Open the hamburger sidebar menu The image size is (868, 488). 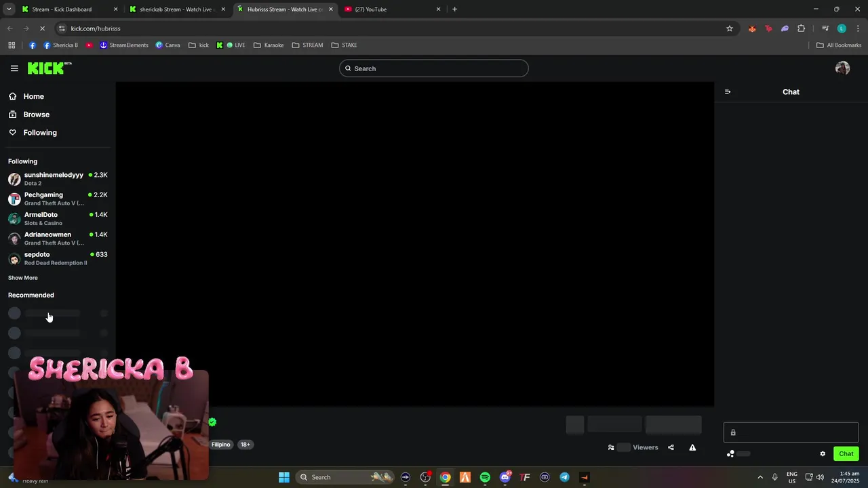pos(14,68)
